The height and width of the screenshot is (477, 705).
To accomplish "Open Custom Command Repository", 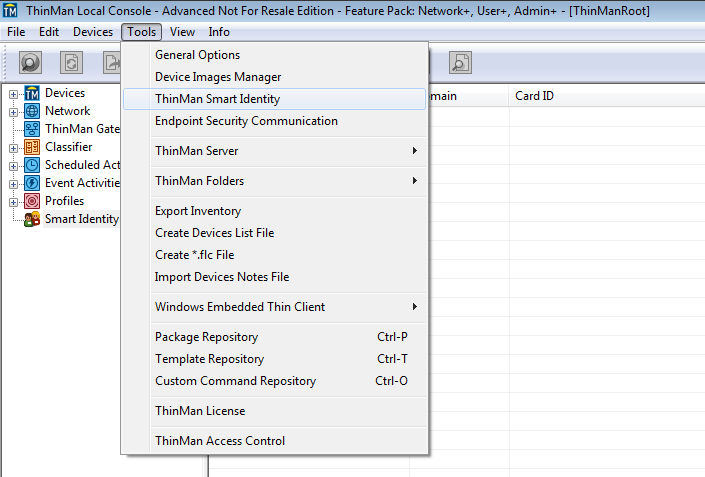I will pos(275,381).
